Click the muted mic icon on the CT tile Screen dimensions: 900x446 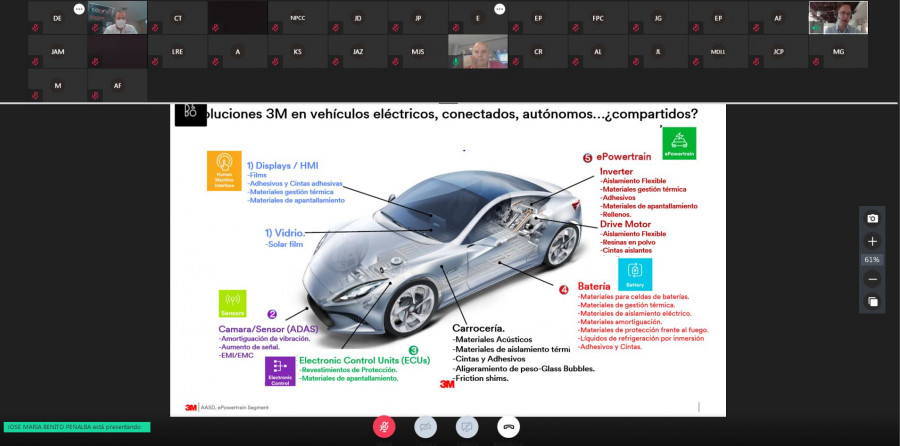tap(155, 28)
